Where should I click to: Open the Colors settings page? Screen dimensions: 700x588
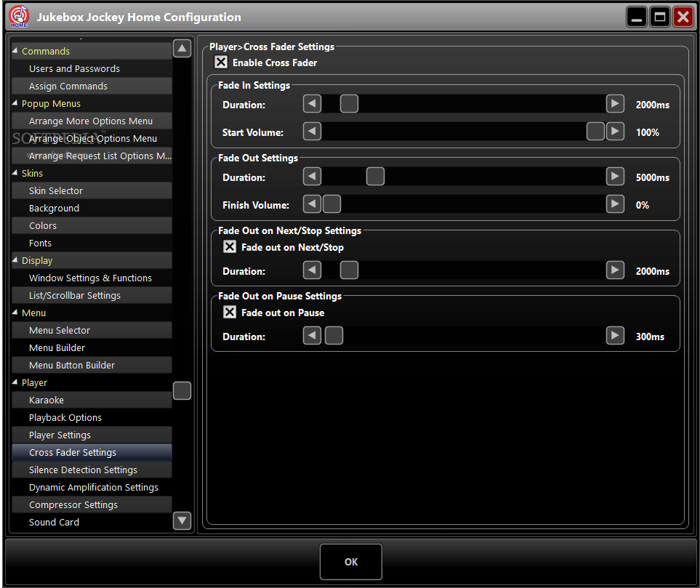92,225
